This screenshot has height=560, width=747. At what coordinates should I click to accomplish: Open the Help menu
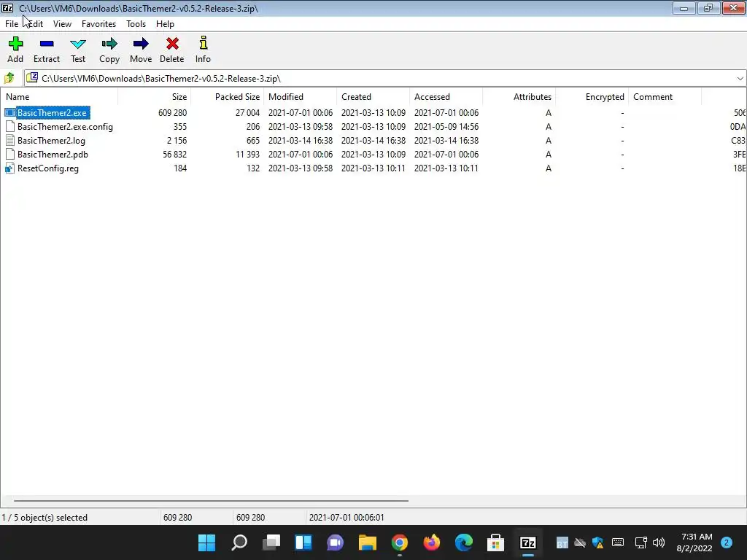click(165, 24)
